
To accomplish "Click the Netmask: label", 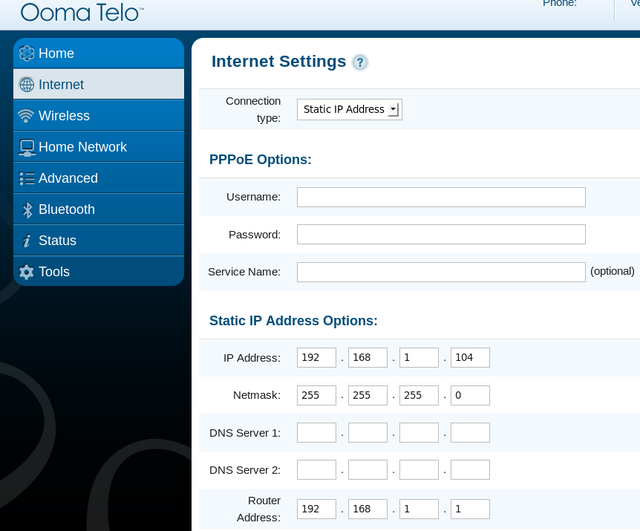I will [257, 395].
